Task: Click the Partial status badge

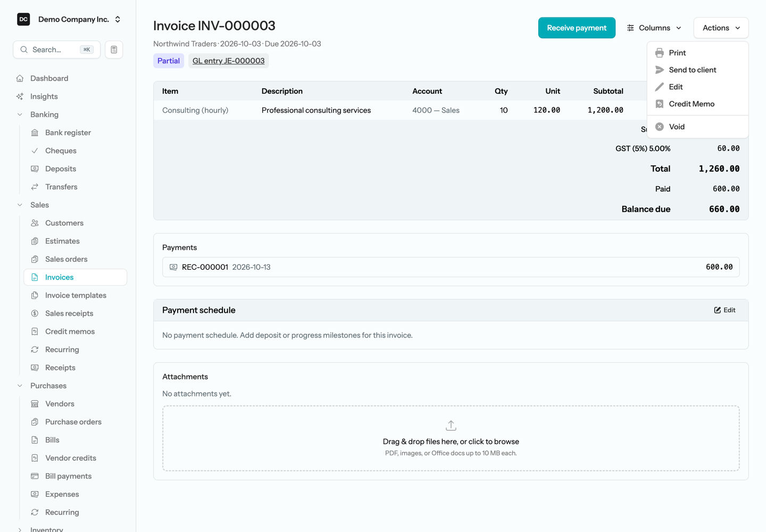Action: [169, 61]
